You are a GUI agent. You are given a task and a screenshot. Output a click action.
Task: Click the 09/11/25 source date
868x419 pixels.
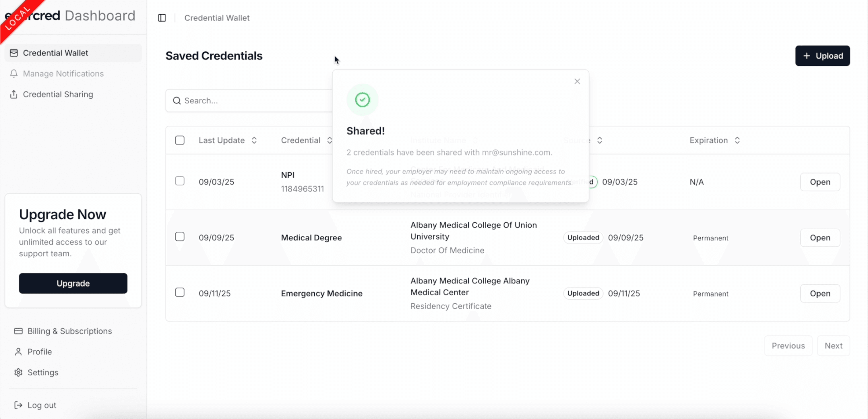[624, 293]
